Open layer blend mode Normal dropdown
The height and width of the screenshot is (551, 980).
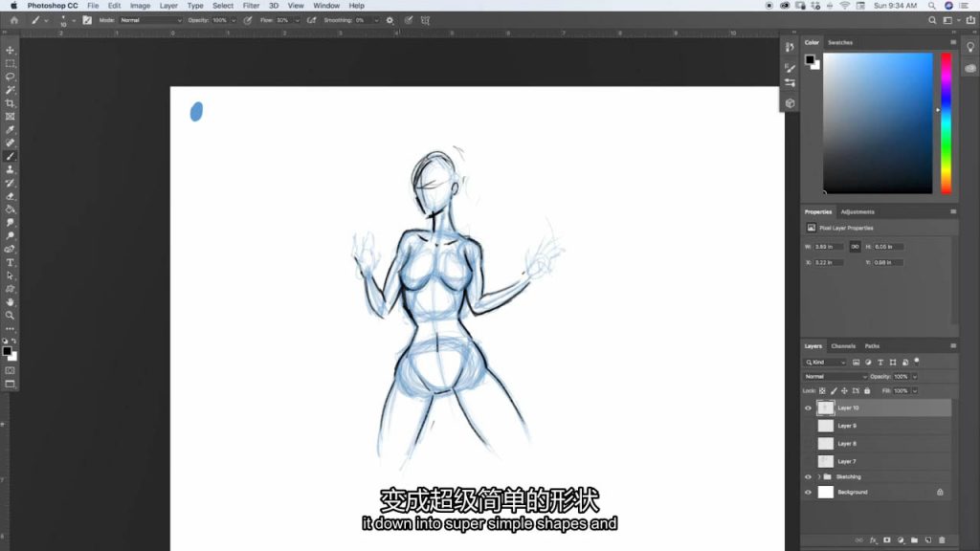[835, 377]
